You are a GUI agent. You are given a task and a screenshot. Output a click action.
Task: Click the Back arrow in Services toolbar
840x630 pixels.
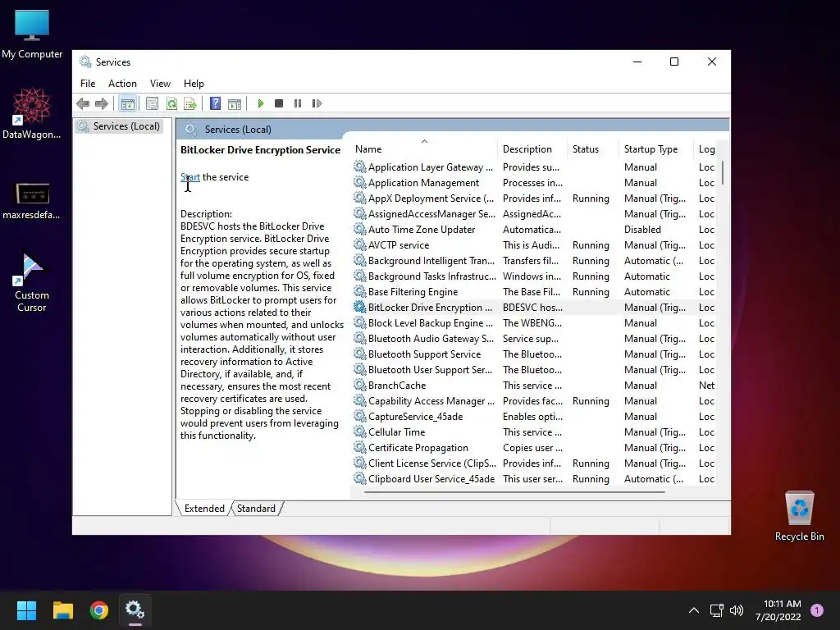click(x=83, y=103)
